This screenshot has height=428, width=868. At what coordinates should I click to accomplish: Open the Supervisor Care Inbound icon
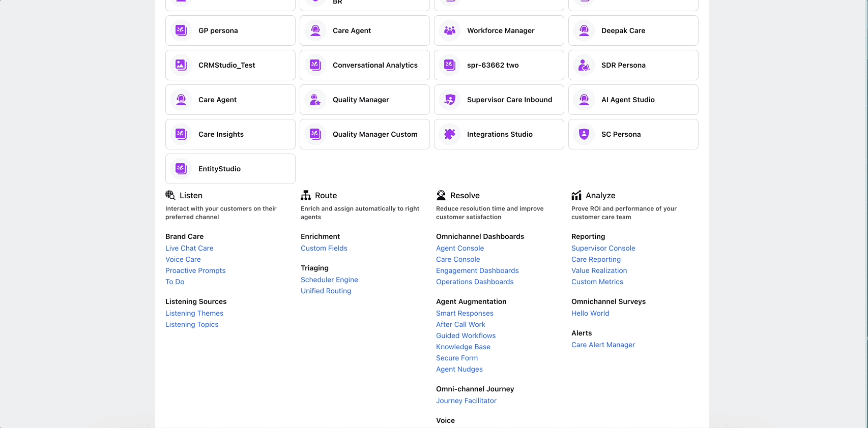(x=450, y=100)
